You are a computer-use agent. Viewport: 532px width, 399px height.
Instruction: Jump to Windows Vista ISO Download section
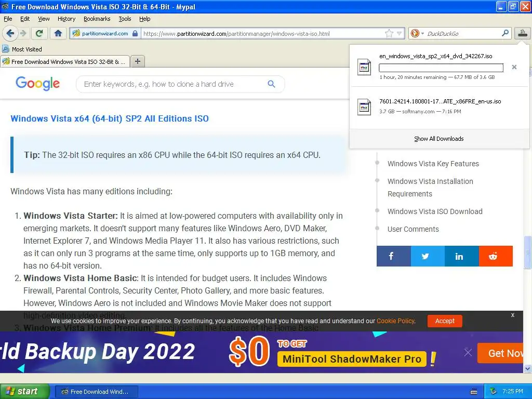435,211
